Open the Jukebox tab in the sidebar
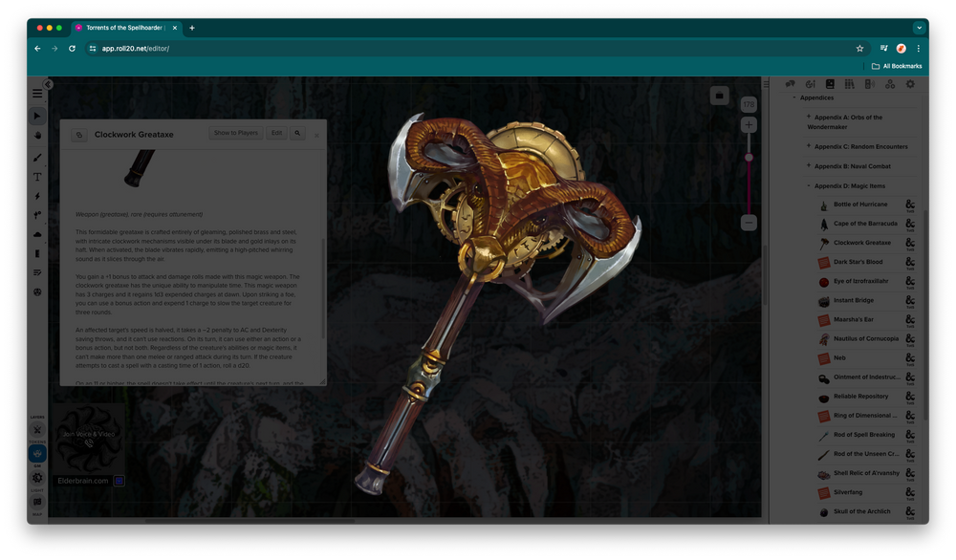The width and height of the screenshot is (956, 560). pyautogui.click(x=869, y=84)
